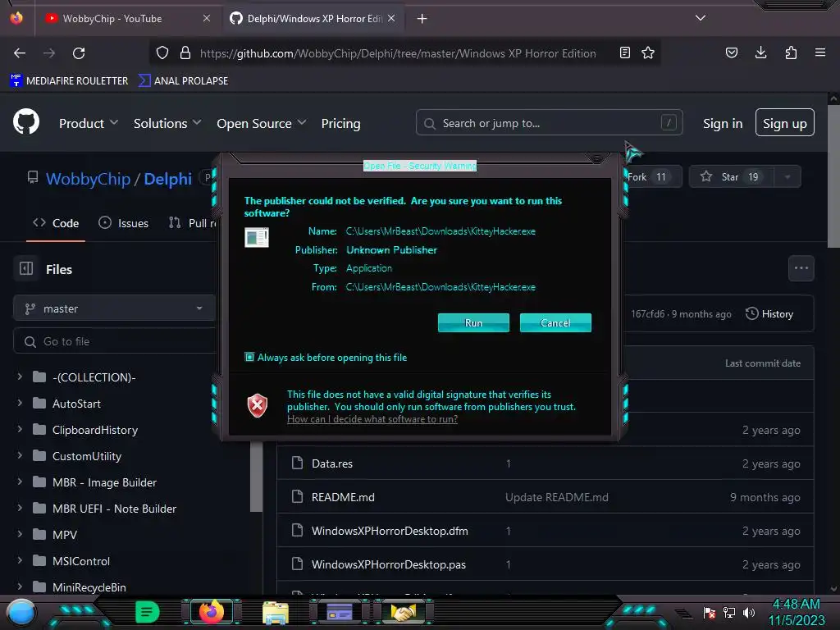Viewport: 840px width, 630px height.
Task: Toggle reader view icon in address bar
Action: click(624, 53)
